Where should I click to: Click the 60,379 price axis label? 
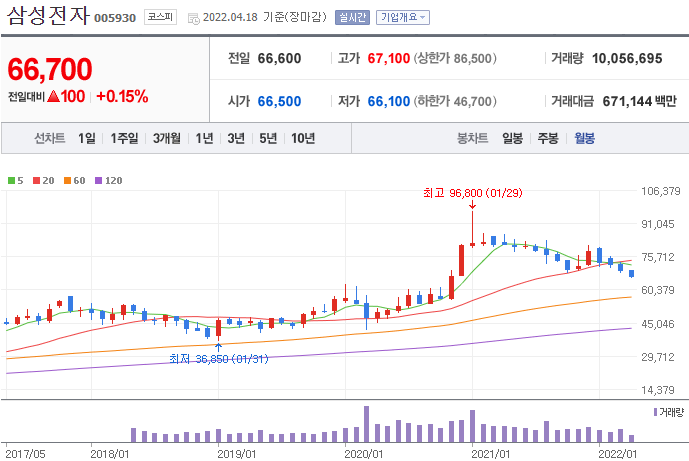658,290
